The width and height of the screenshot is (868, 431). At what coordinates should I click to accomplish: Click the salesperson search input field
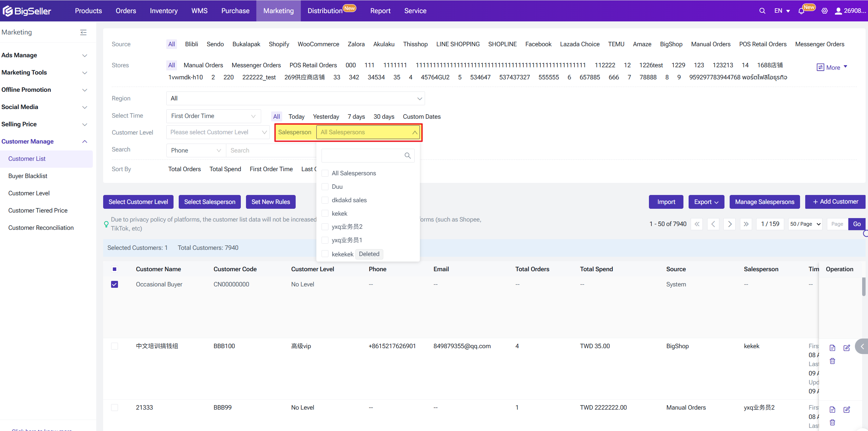coord(362,156)
